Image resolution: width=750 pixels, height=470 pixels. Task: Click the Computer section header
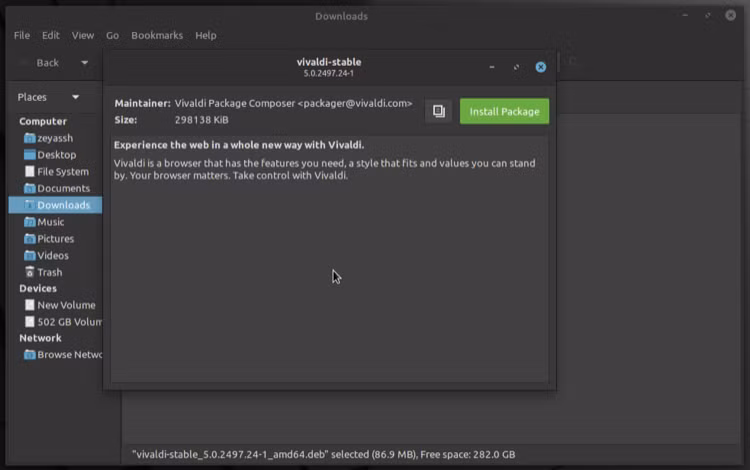tap(43, 121)
